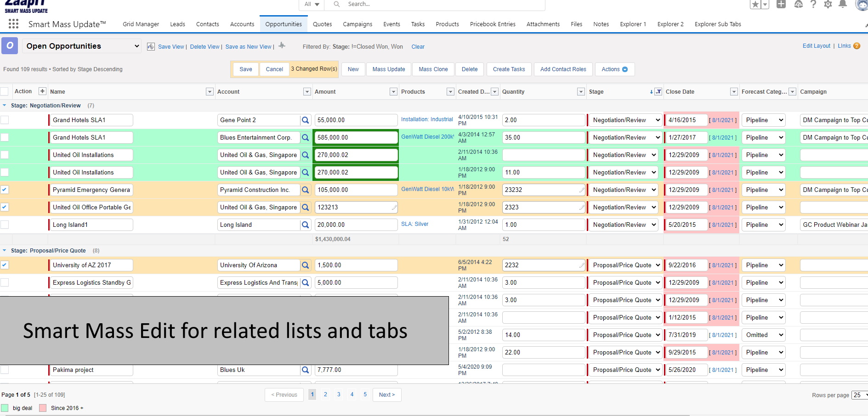
Task: Click the favorites star icon
Action: [x=755, y=5]
